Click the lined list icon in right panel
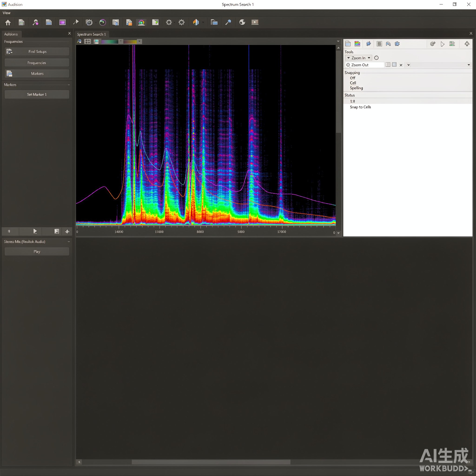This screenshot has height=476, width=476. 379,44
